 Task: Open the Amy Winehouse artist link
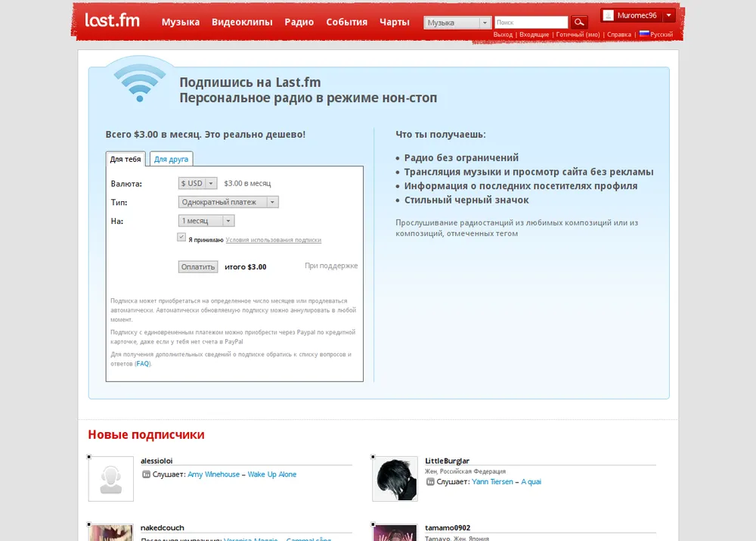click(214, 474)
